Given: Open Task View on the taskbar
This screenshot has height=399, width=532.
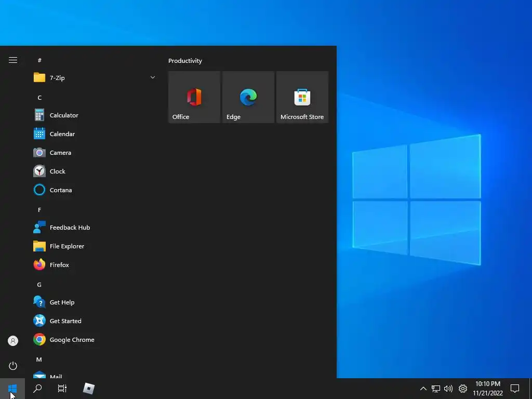Looking at the screenshot, I should click(62, 389).
